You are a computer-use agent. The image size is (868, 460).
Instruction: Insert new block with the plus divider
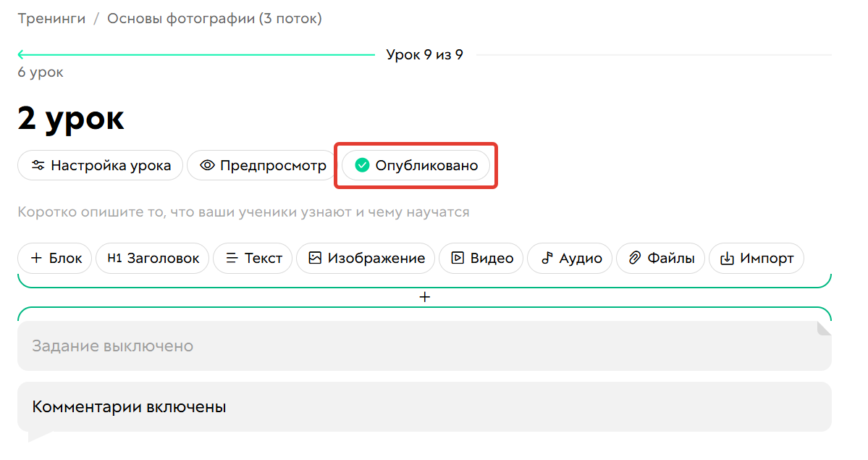click(x=425, y=296)
